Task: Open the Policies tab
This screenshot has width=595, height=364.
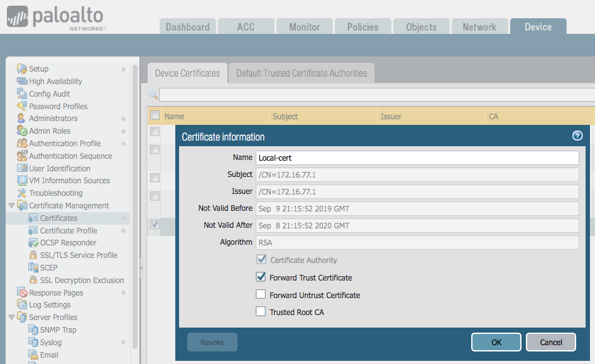Action: coord(363,26)
